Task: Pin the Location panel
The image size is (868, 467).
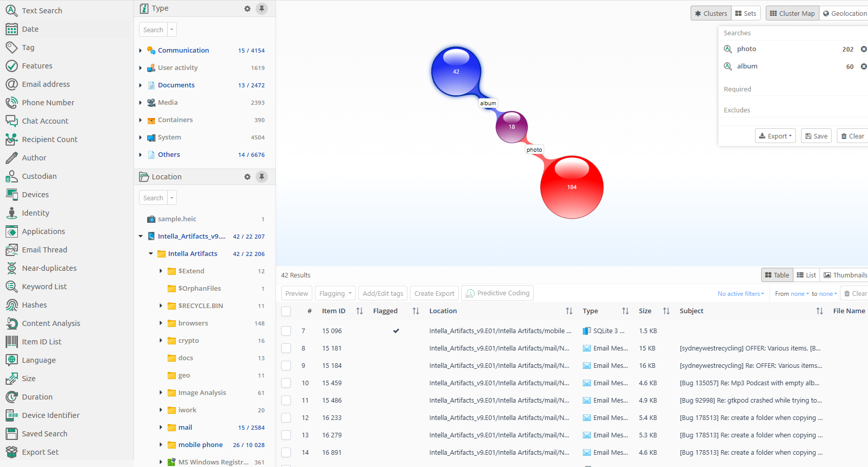Action: click(x=262, y=177)
